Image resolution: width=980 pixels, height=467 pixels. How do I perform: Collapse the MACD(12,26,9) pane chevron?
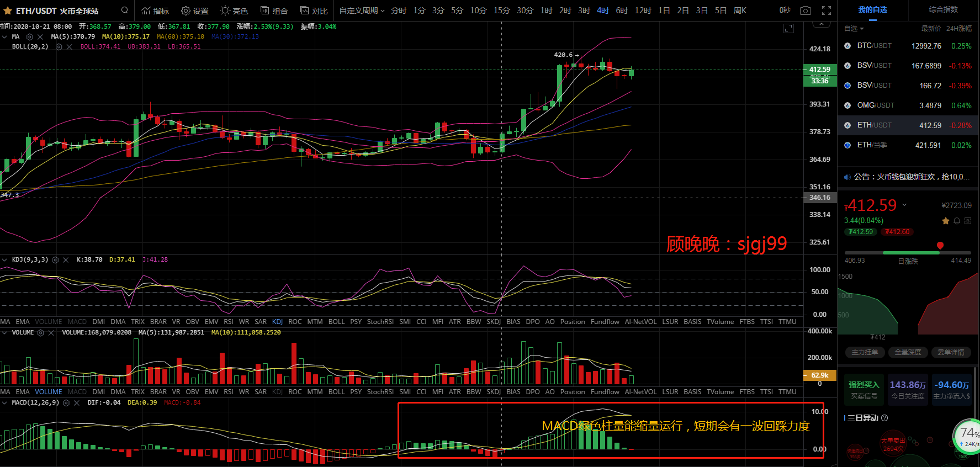click(x=4, y=402)
